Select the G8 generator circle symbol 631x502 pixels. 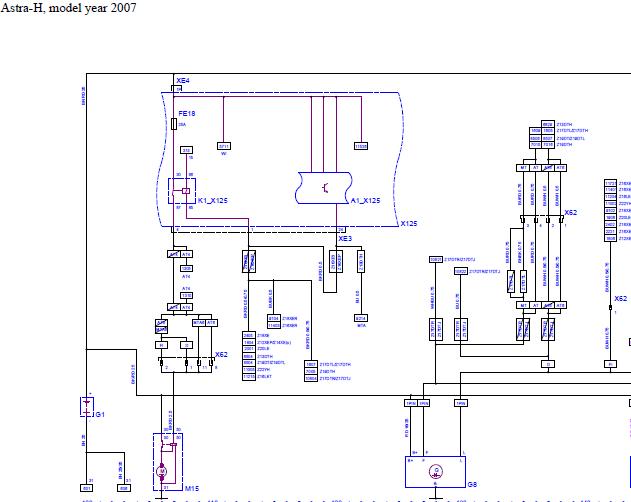click(436, 471)
